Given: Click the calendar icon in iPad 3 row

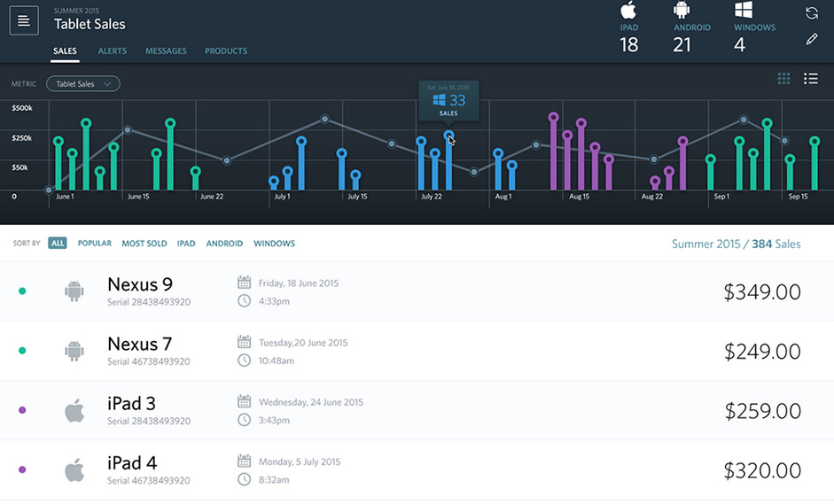Looking at the screenshot, I should click(x=244, y=401).
